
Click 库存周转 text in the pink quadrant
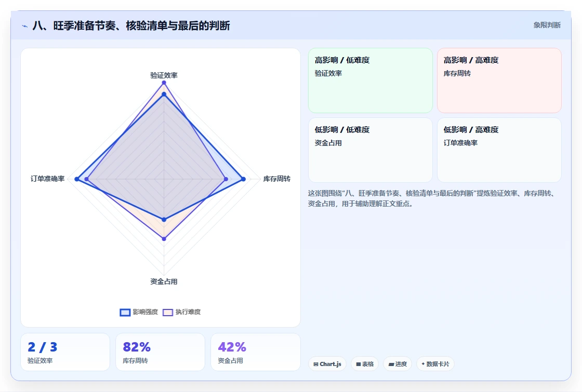coord(457,73)
